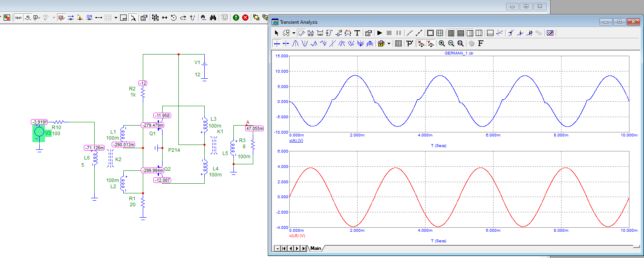Select the pointer arrow tool in Transient Analysis

(x=277, y=33)
